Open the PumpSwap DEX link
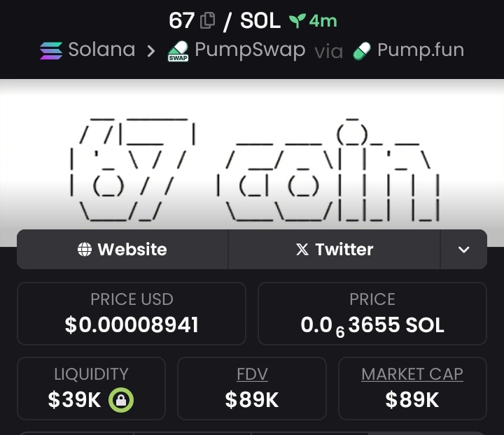Image resolution: width=504 pixels, height=435 pixels. (x=237, y=51)
